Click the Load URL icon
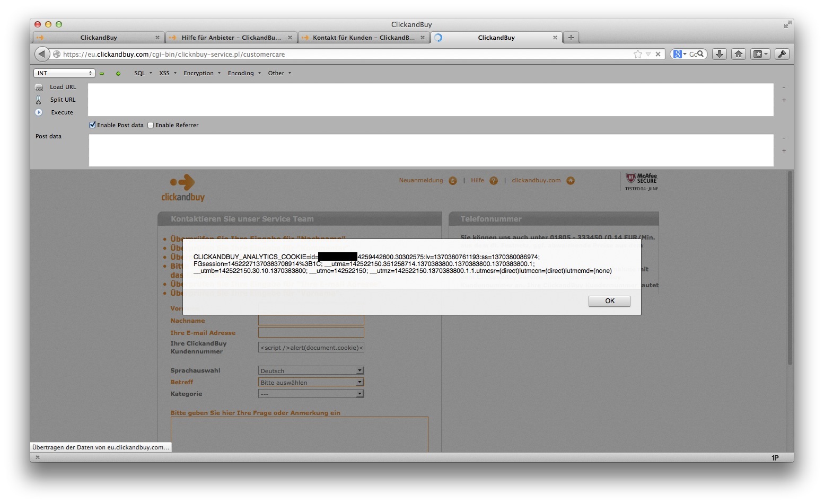824x504 pixels. pyautogui.click(x=39, y=87)
